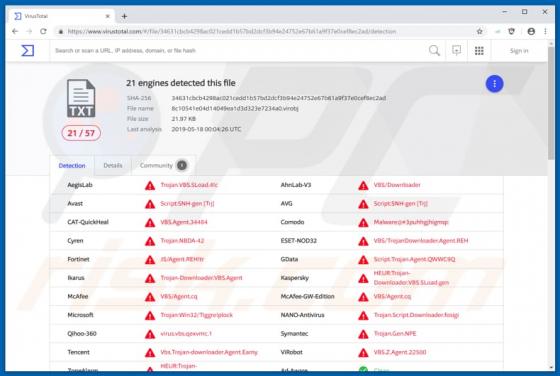Click the Ikarus engine name
This screenshot has height=376, width=560.
pyautogui.click(x=76, y=278)
